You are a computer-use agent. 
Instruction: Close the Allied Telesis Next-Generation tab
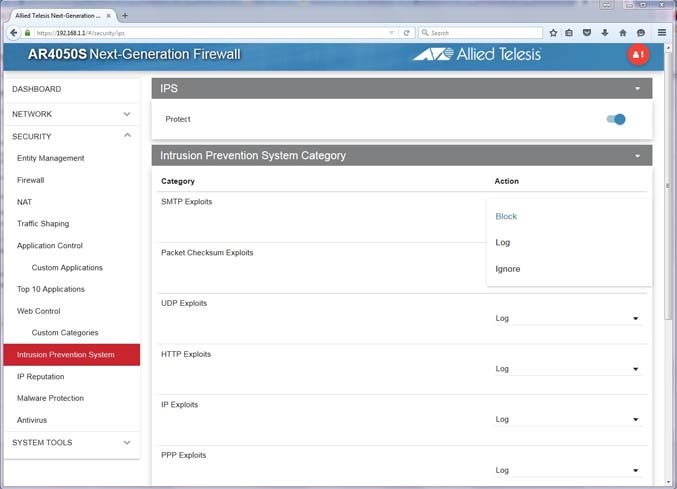(x=108, y=16)
